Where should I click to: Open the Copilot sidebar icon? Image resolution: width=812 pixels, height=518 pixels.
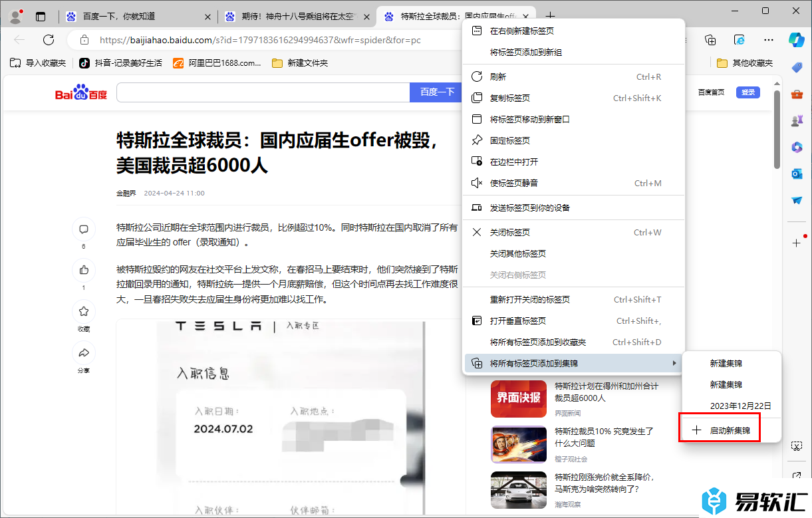(797, 39)
